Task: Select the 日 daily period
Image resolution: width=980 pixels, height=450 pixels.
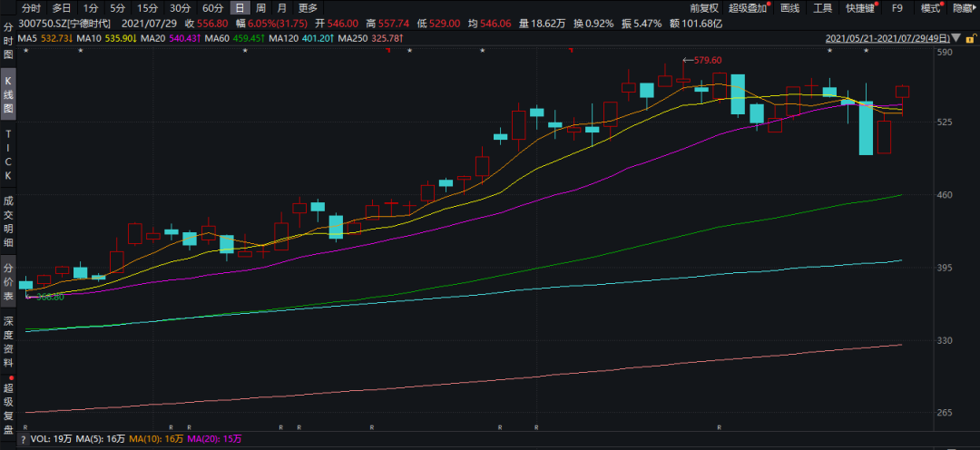Action: click(x=239, y=8)
